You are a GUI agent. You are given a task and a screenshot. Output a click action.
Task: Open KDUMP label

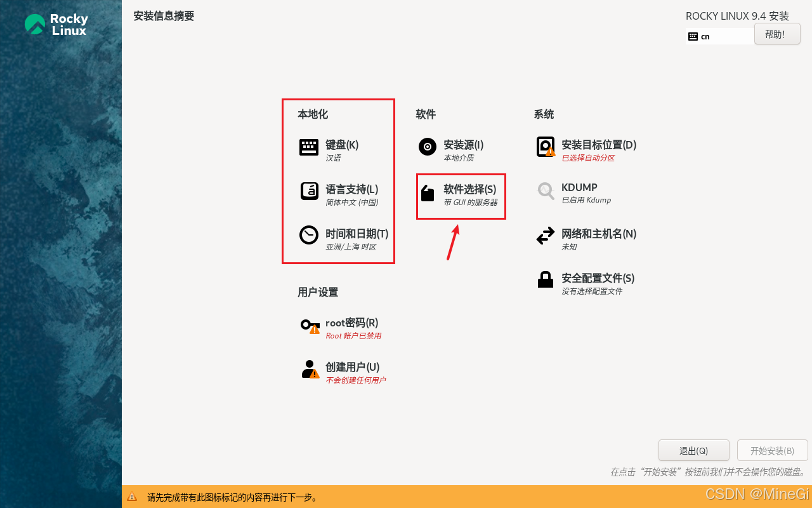(579, 187)
